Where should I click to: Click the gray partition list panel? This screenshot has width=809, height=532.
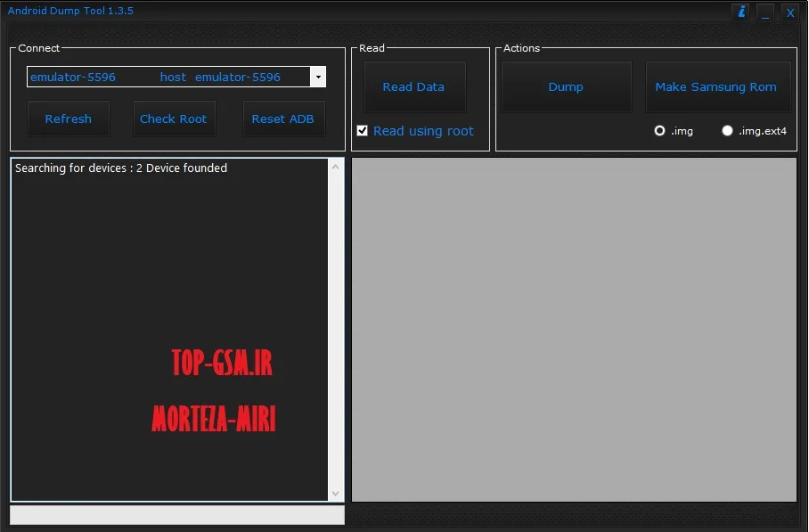pyautogui.click(x=574, y=329)
